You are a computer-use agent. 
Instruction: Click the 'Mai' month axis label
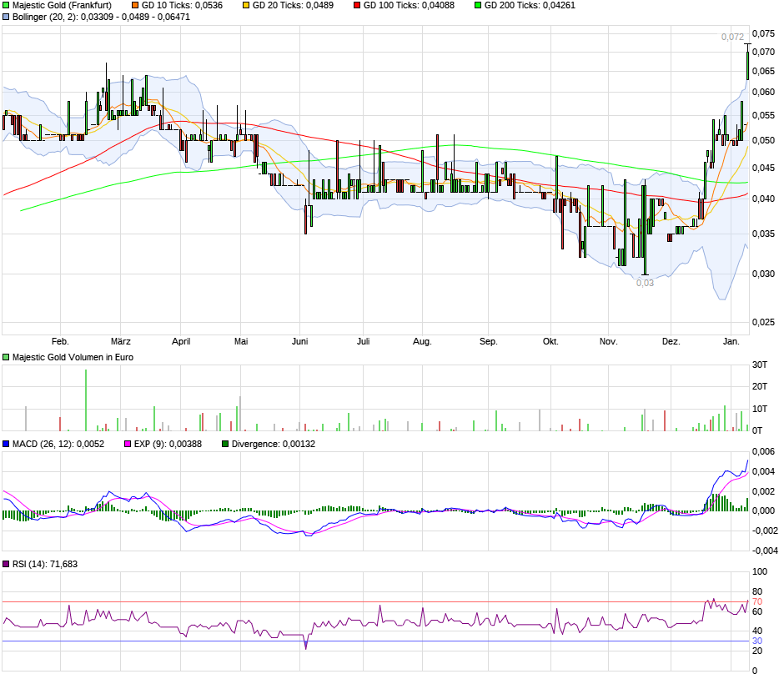[x=241, y=341]
